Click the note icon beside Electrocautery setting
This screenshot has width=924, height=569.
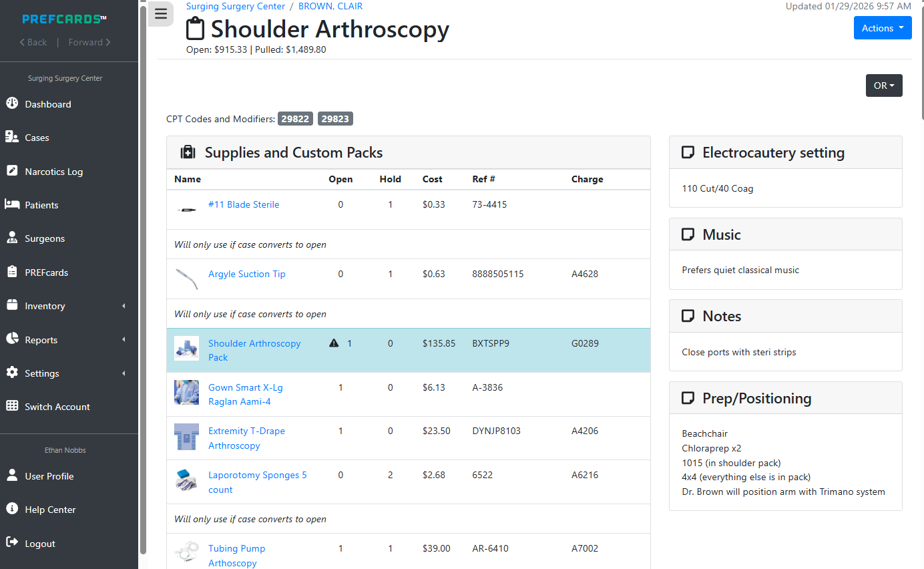[688, 152]
